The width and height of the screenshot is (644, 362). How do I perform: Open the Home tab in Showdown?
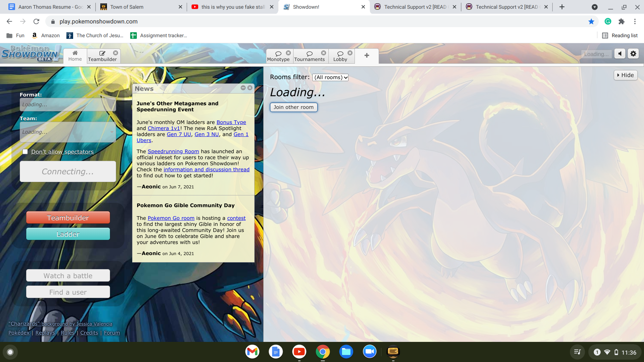75,56
